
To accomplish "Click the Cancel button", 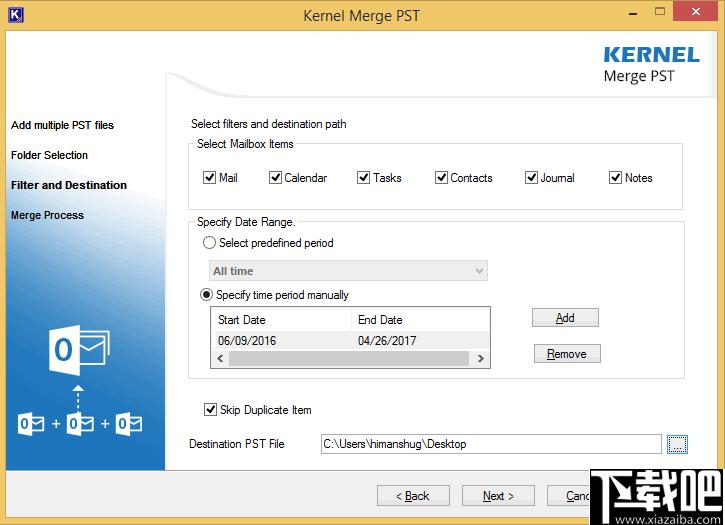I will pos(569,496).
